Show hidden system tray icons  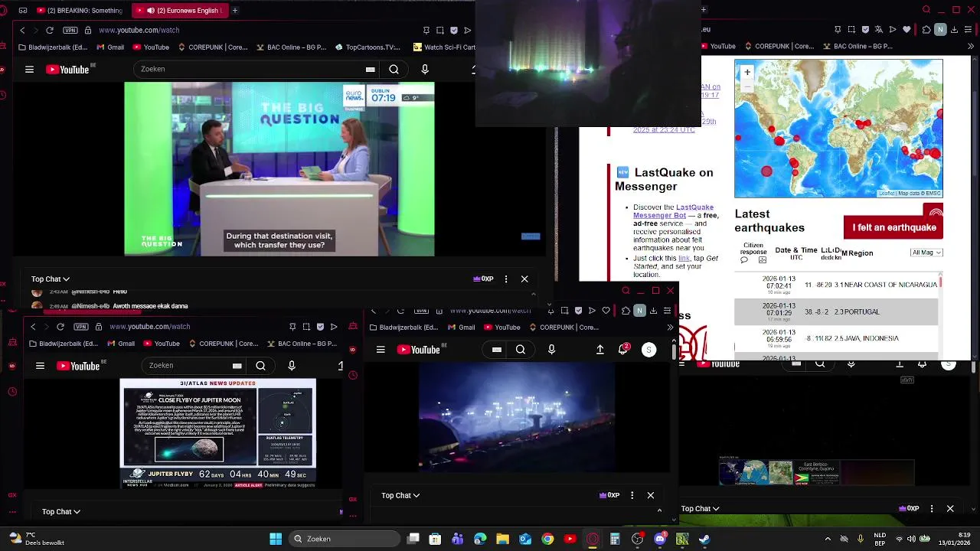coord(828,539)
